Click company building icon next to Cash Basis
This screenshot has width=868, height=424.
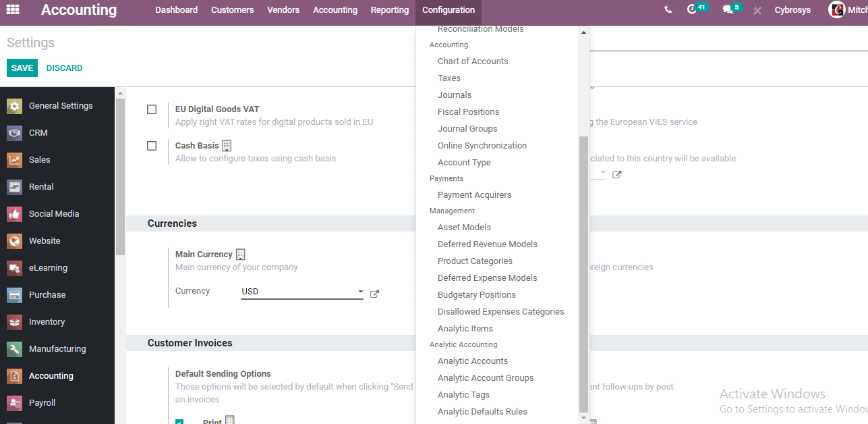pyautogui.click(x=227, y=146)
